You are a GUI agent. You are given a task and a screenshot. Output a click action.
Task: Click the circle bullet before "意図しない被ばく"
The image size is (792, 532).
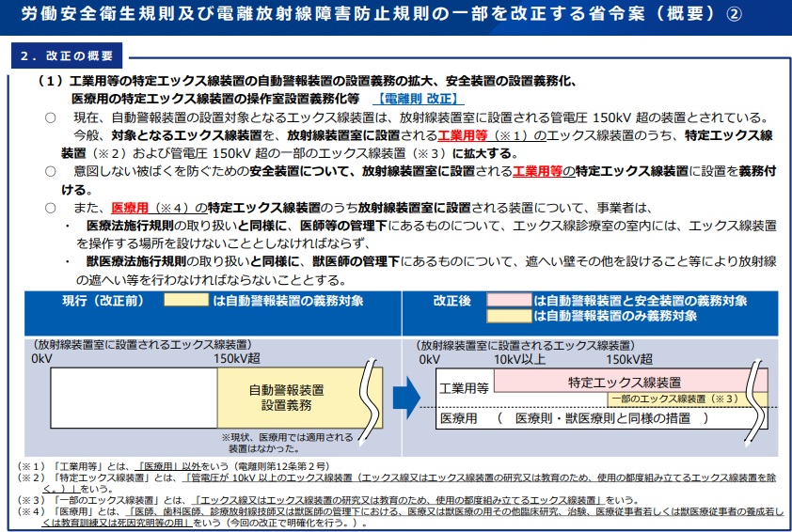pos(51,171)
